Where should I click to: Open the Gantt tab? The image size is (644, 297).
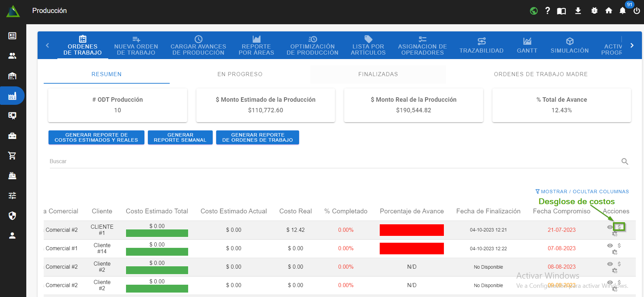coord(527,45)
